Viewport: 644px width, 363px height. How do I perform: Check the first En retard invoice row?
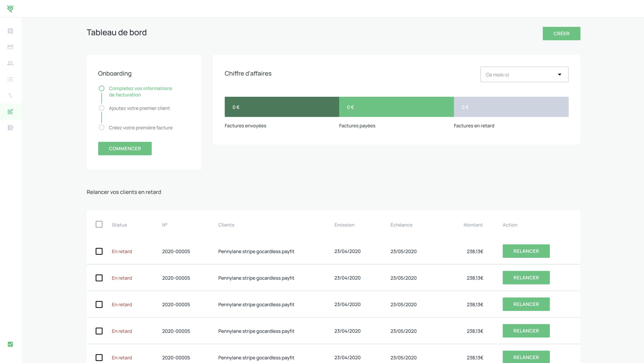(x=99, y=251)
